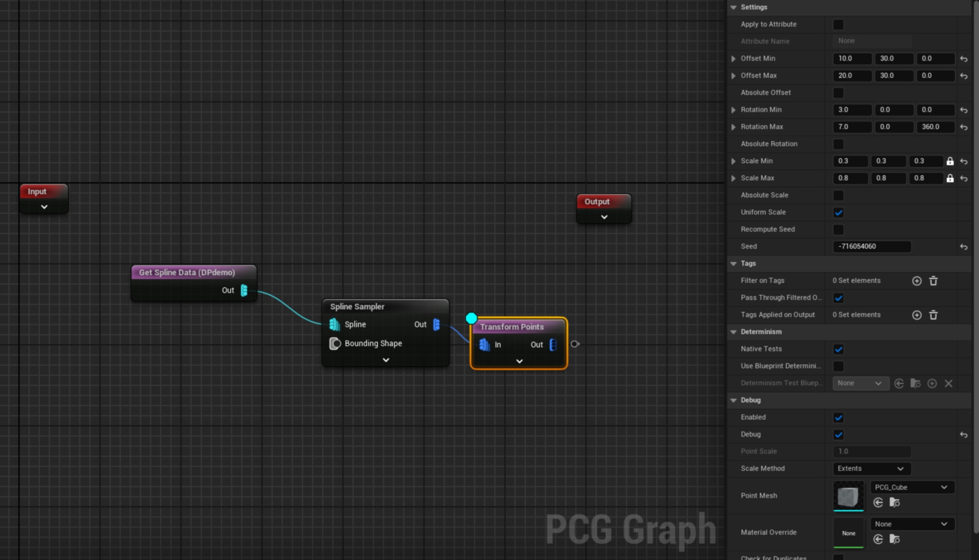Expand the Output node chevron
Image resolution: width=979 pixels, height=560 pixels.
(x=604, y=217)
